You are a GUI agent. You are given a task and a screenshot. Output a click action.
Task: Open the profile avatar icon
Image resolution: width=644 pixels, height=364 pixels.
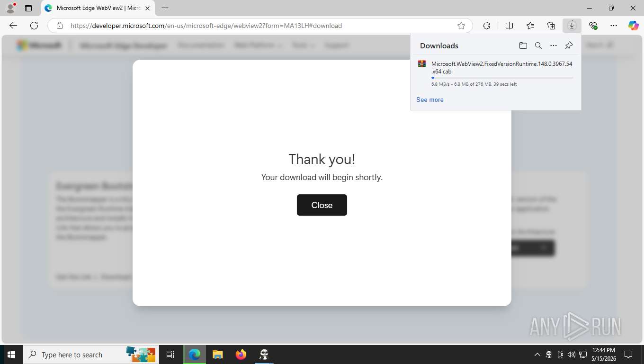click(x=10, y=8)
